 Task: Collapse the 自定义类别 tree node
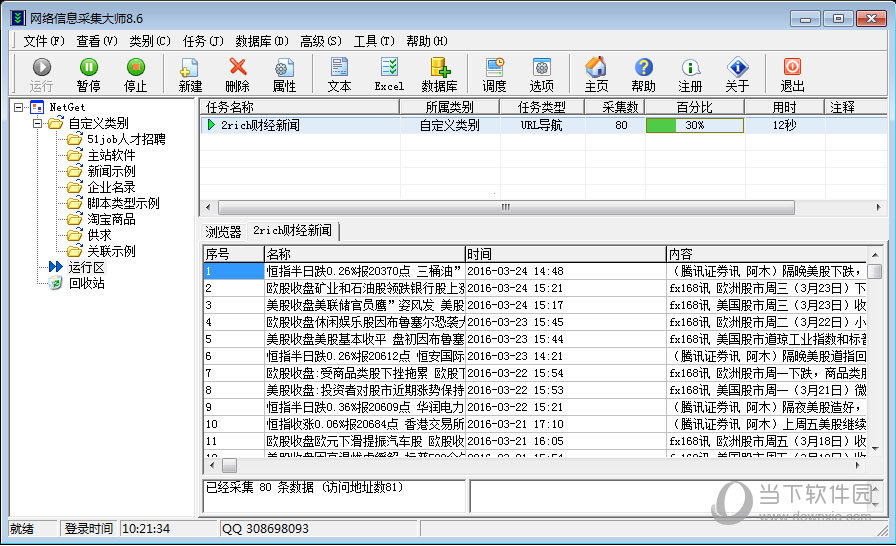point(37,123)
